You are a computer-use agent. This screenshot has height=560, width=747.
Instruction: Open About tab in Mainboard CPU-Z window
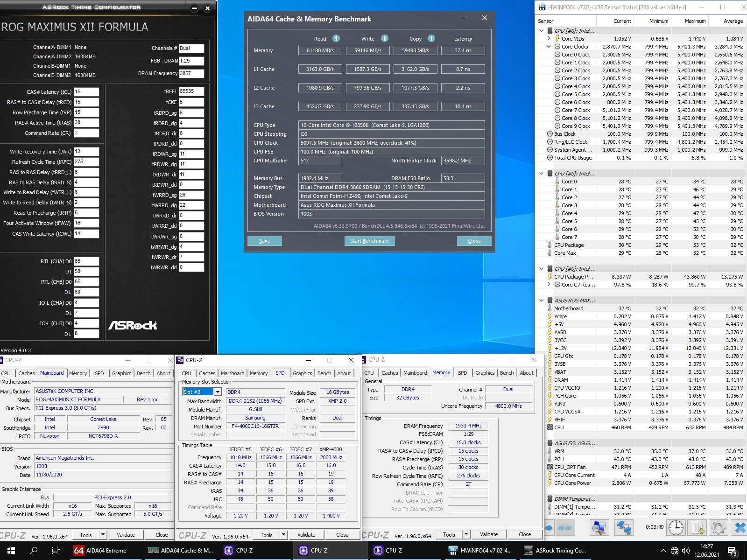click(x=163, y=373)
